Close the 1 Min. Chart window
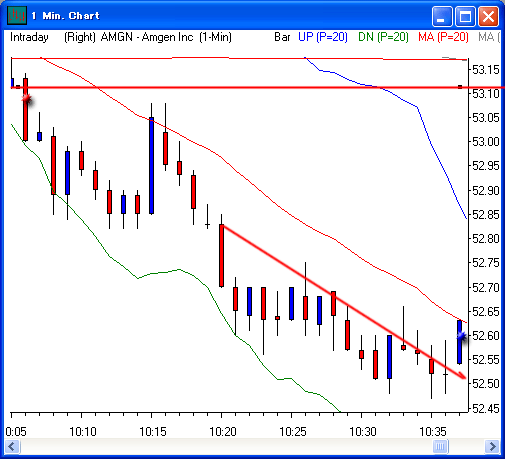This screenshot has height=459, width=505. coord(488,16)
